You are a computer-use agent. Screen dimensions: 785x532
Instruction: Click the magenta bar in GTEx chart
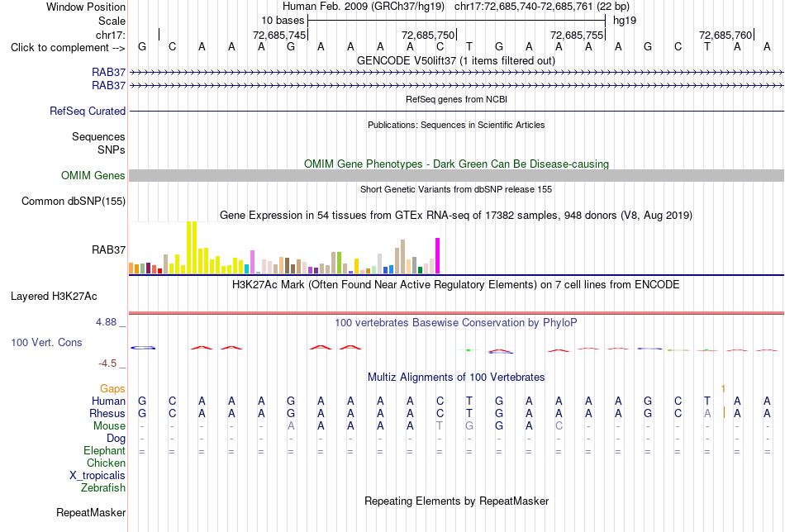click(438, 256)
